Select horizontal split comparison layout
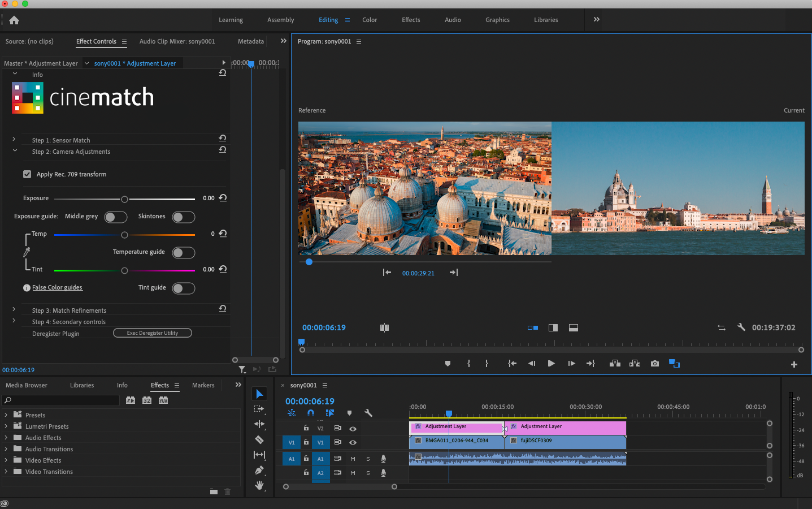The image size is (812, 509). coord(574,327)
